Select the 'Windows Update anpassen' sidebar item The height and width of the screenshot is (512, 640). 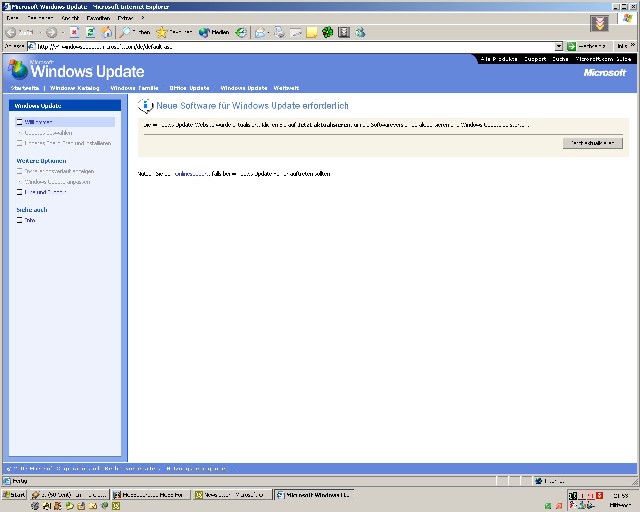click(57, 182)
